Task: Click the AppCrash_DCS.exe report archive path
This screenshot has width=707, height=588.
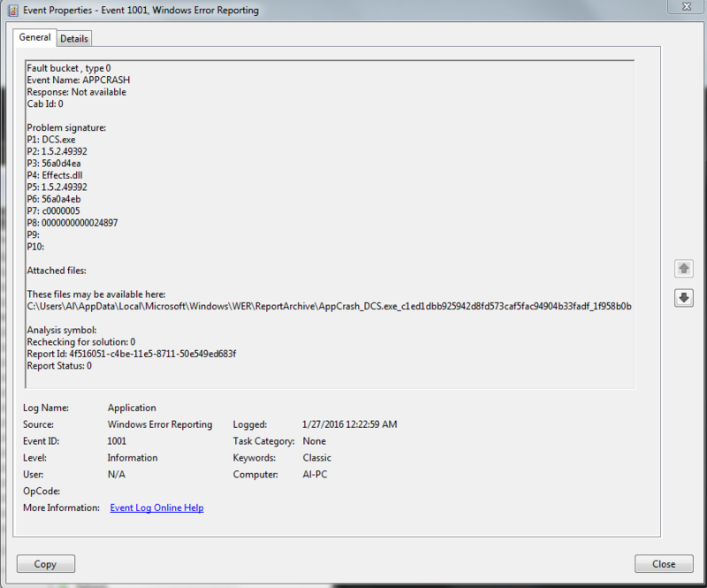Action: coord(329,306)
